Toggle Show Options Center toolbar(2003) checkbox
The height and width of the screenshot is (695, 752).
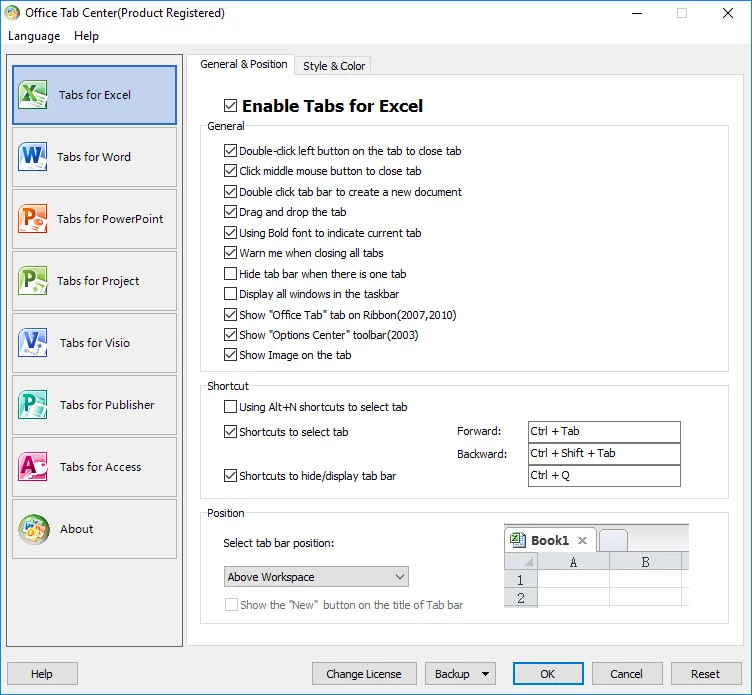tap(230, 334)
